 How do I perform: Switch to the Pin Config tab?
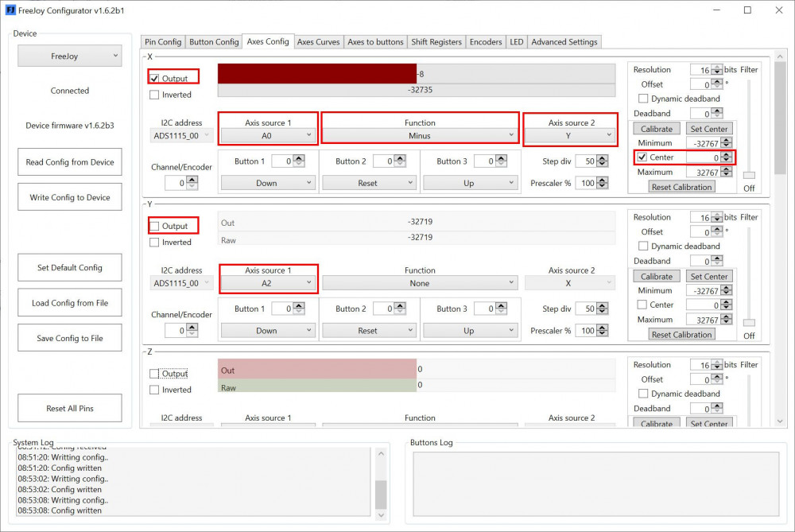[163, 42]
